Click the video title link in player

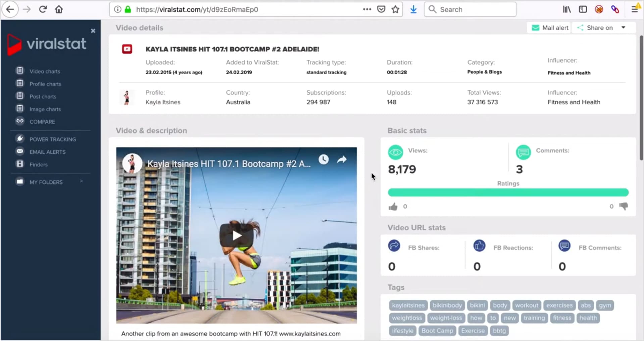click(x=229, y=164)
